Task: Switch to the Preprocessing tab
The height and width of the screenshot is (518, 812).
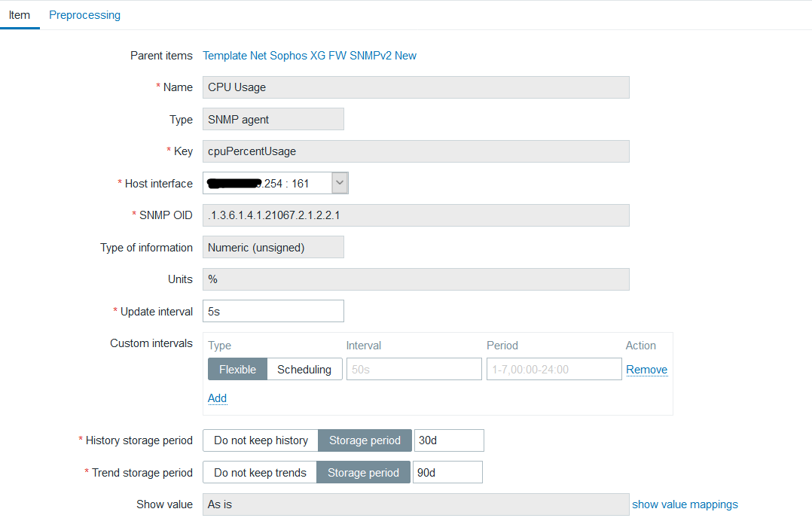Action: (84, 15)
